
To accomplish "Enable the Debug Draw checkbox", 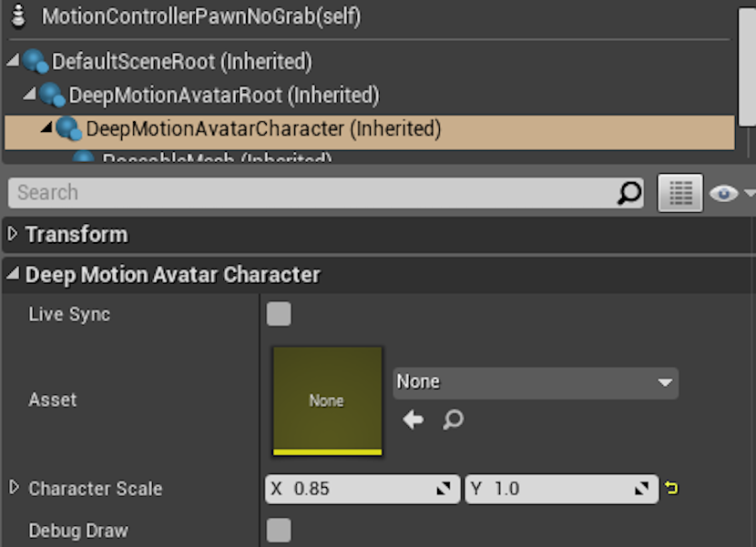I will [x=279, y=530].
